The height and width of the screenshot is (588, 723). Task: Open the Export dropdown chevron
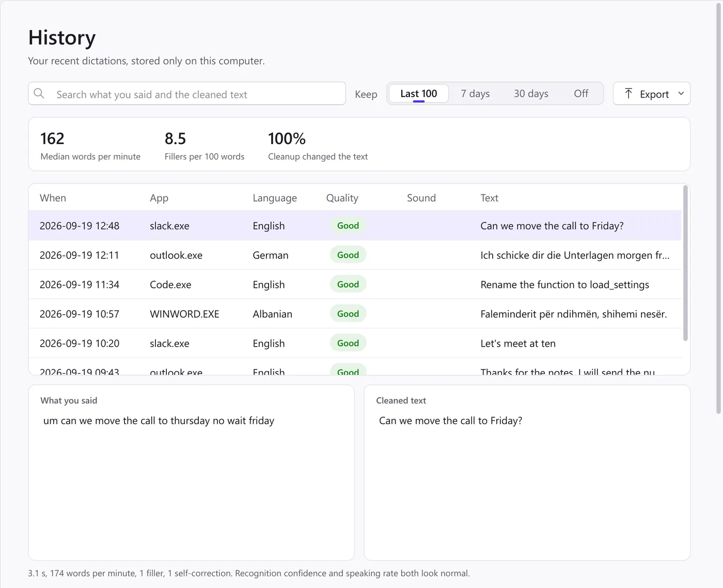[x=681, y=94]
